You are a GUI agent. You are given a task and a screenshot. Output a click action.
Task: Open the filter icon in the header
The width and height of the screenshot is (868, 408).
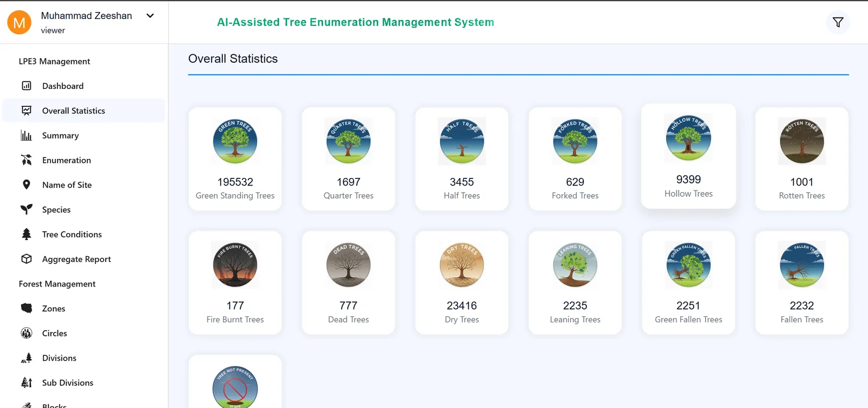(x=838, y=22)
